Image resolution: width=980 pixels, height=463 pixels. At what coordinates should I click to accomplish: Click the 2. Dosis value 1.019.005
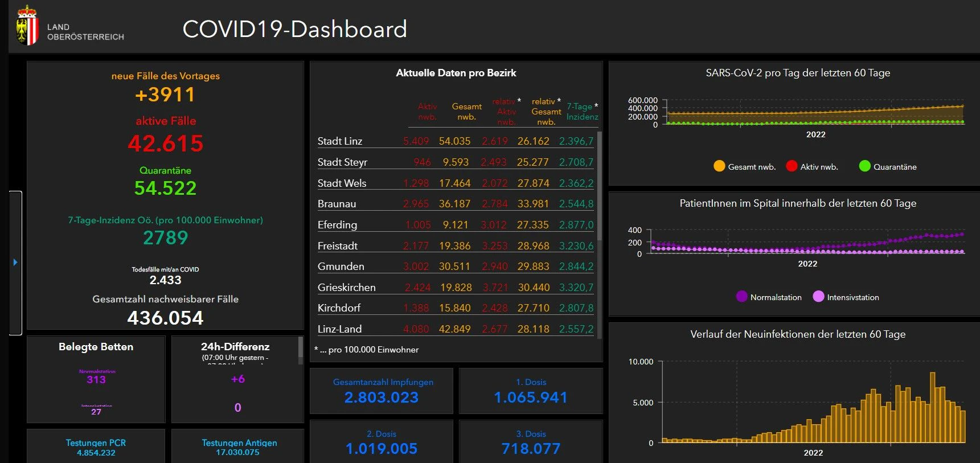pos(382,449)
